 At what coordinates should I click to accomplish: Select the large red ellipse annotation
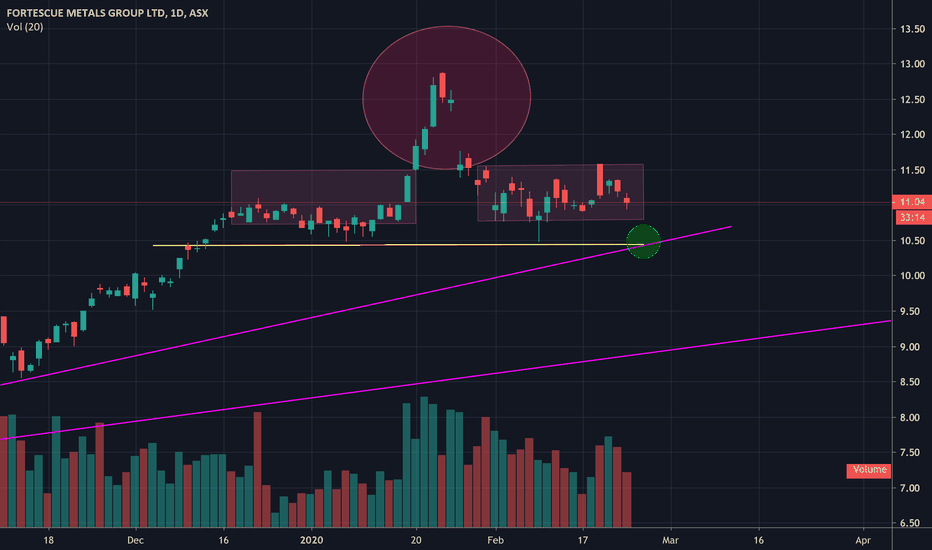(446, 98)
